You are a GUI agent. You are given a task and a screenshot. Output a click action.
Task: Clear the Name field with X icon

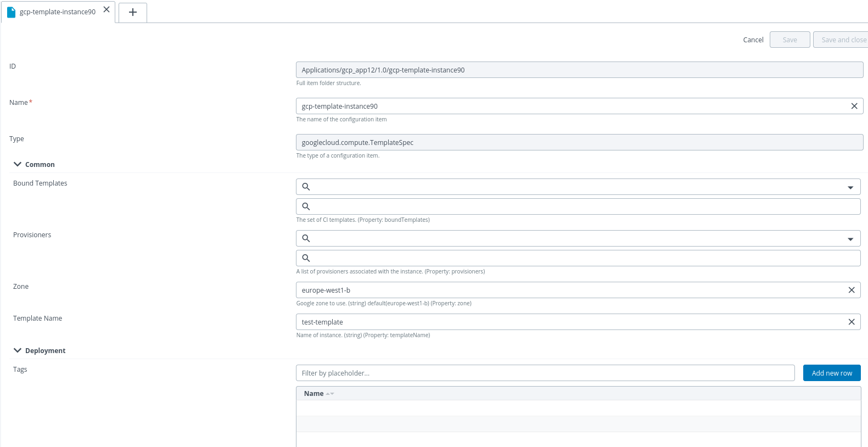pyautogui.click(x=854, y=106)
